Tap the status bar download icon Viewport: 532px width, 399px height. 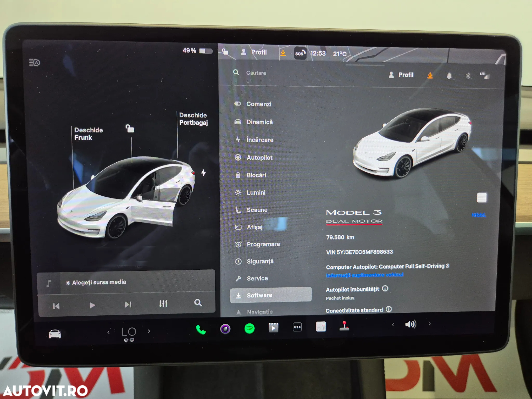(283, 53)
